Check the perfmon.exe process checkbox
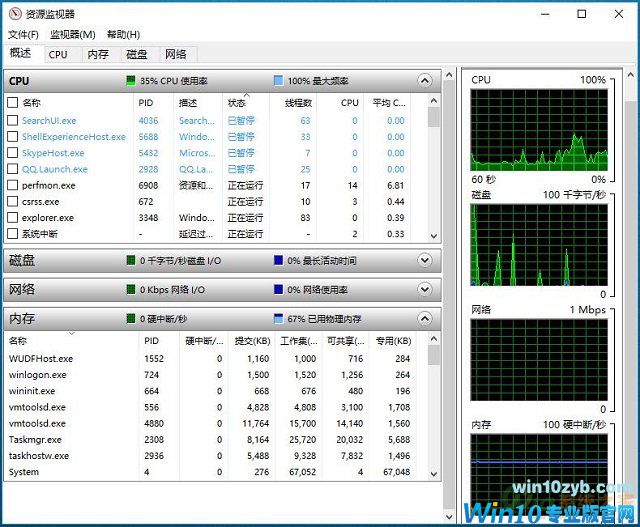640x527 pixels. 13,185
